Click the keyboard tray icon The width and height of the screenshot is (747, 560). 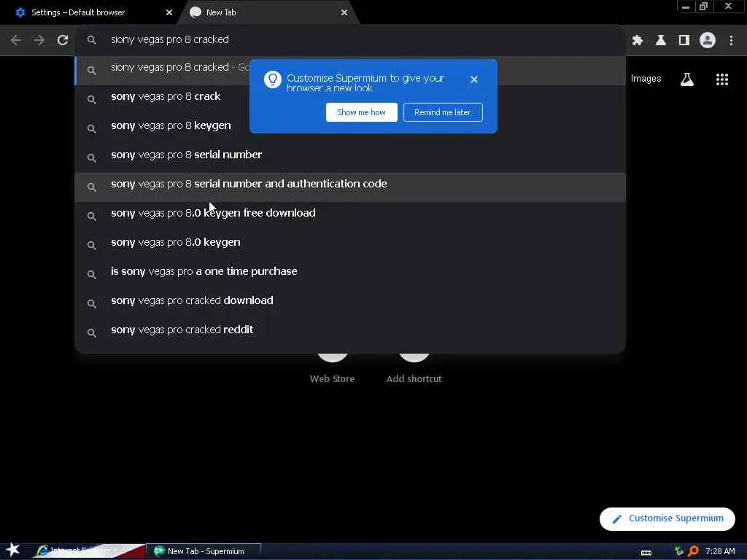point(646,553)
